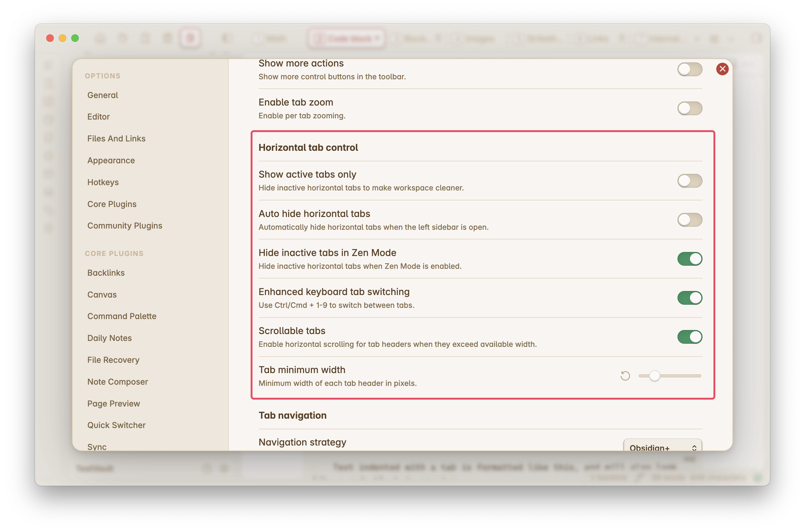Select Quick Switcher in sidebar

click(x=116, y=425)
